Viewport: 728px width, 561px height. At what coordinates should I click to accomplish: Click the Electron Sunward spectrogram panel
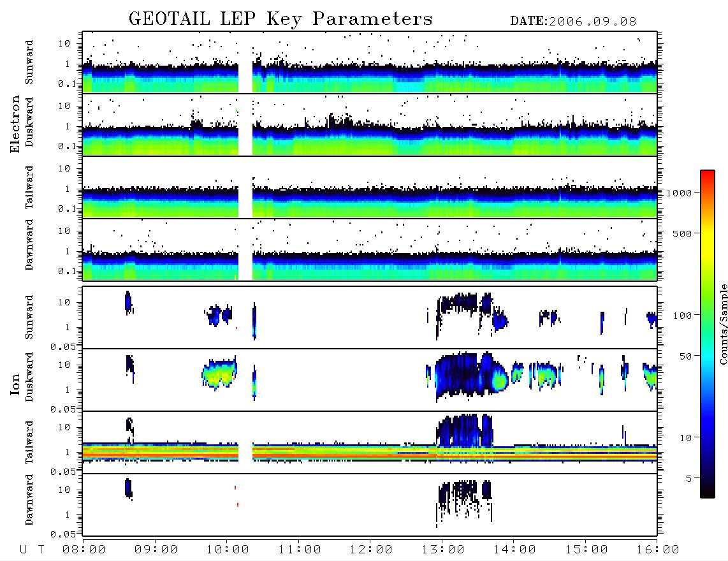tap(370, 62)
